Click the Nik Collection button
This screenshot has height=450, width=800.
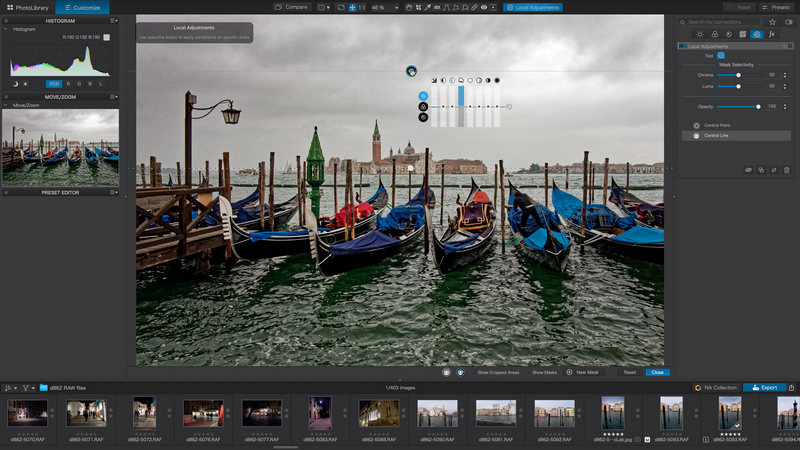[x=716, y=388]
